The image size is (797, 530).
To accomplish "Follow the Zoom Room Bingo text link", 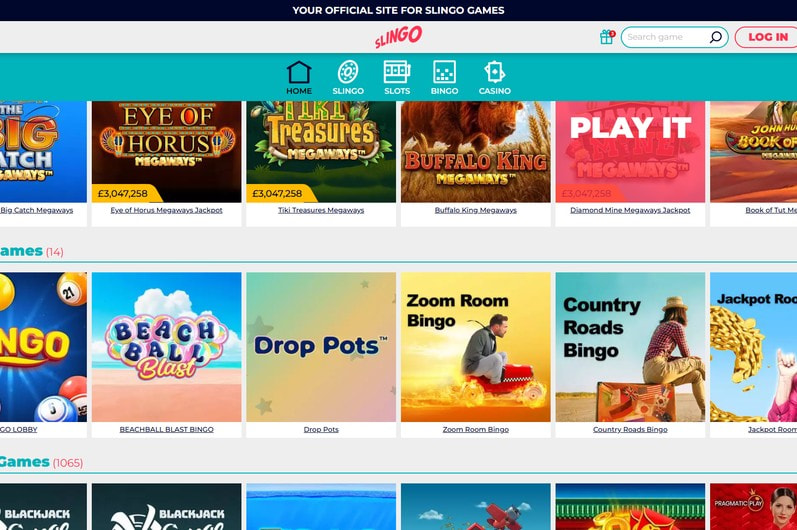I will (476, 429).
